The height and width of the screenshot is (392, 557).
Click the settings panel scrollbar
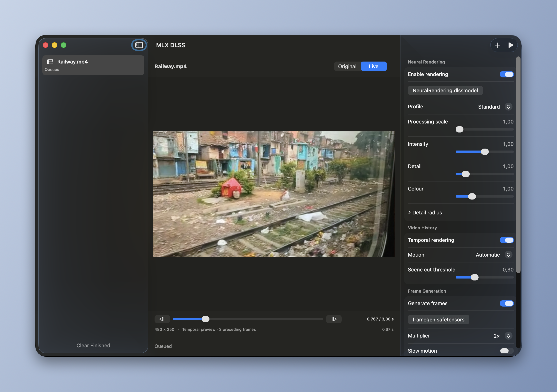click(518, 165)
